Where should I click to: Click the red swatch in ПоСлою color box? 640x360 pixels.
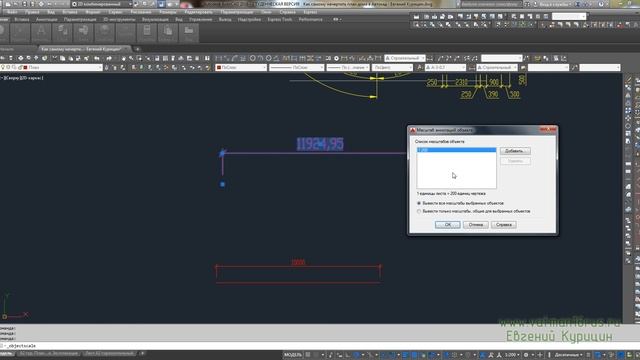tap(219, 67)
